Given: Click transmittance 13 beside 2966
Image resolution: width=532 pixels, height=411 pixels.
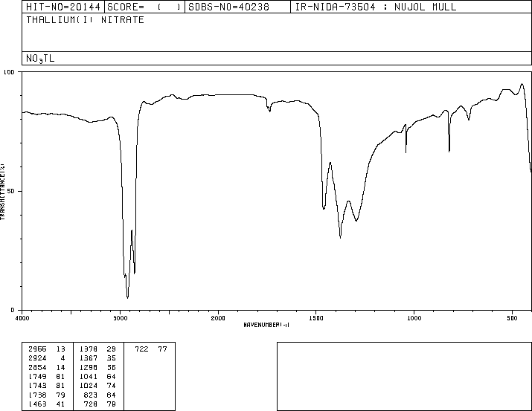Looking at the screenshot, I should 61,349.
